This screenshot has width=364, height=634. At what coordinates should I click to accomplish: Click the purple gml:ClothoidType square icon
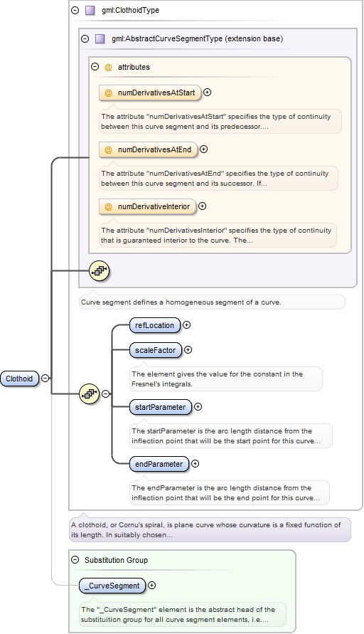click(90, 10)
